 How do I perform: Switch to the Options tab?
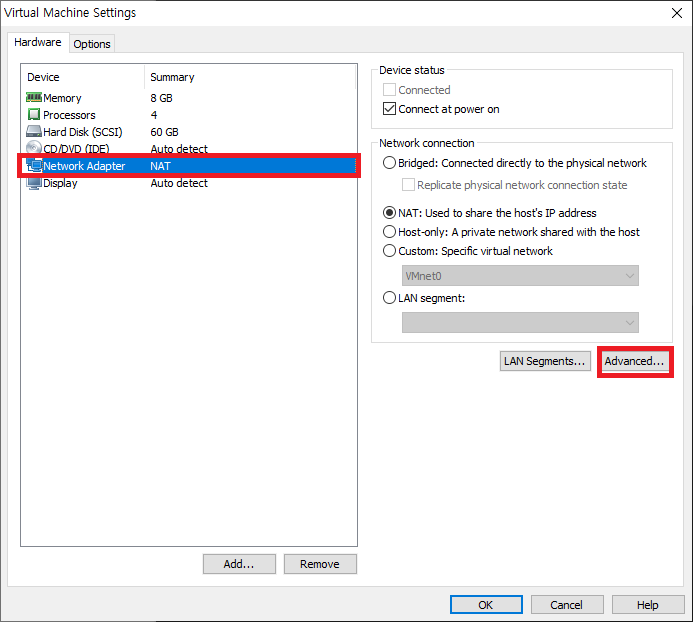pyautogui.click(x=92, y=44)
